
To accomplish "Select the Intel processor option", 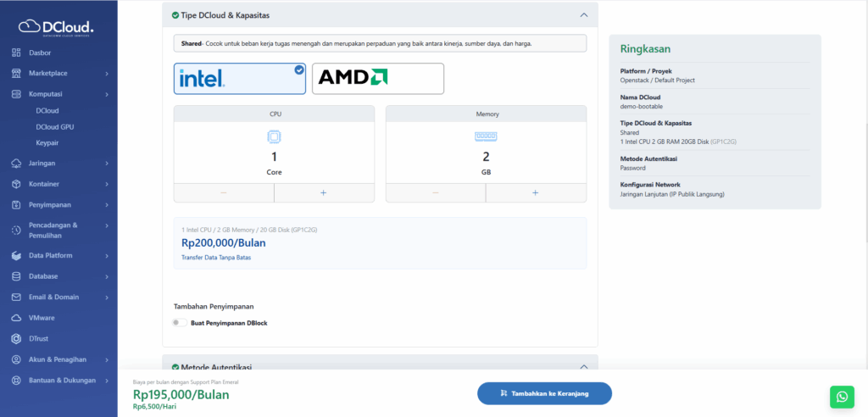I will pyautogui.click(x=240, y=79).
